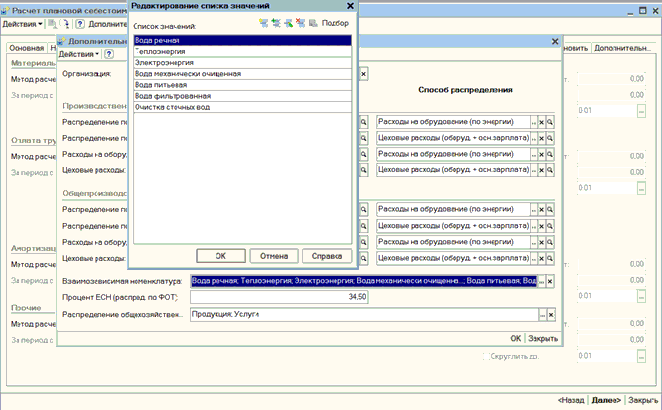Clear the Организация field using its X button
Screen dimensions: 662x410
(x=363, y=74)
